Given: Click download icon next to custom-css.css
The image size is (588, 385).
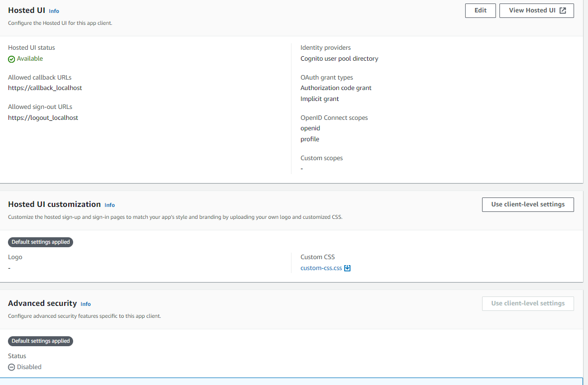Looking at the screenshot, I should (348, 268).
